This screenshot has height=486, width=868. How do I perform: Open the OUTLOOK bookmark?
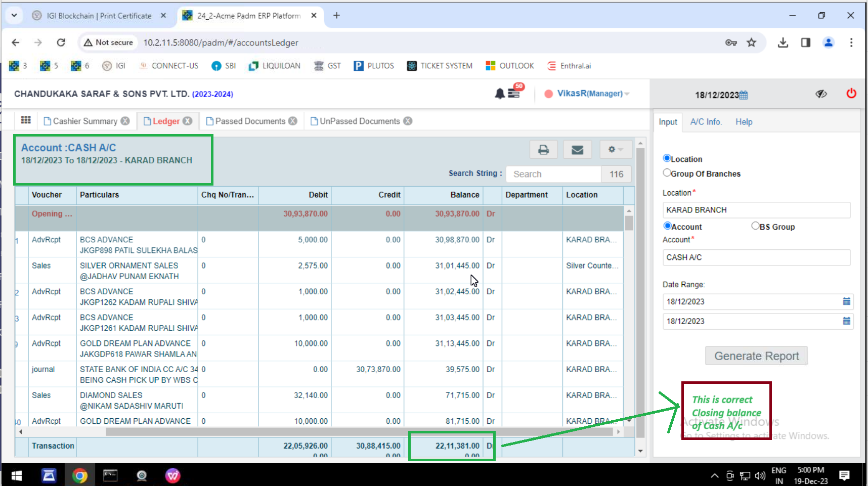pyautogui.click(x=509, y=66)
